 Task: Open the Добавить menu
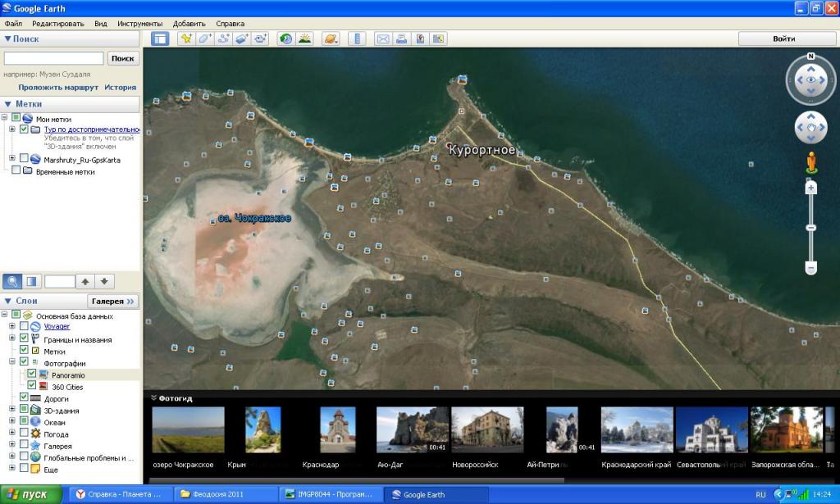pos(189,24)
